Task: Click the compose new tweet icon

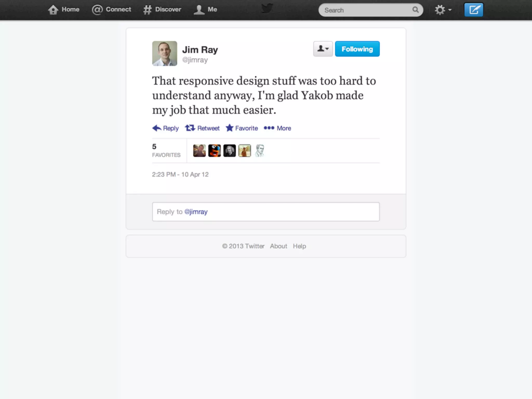Action: pos(474,10)
